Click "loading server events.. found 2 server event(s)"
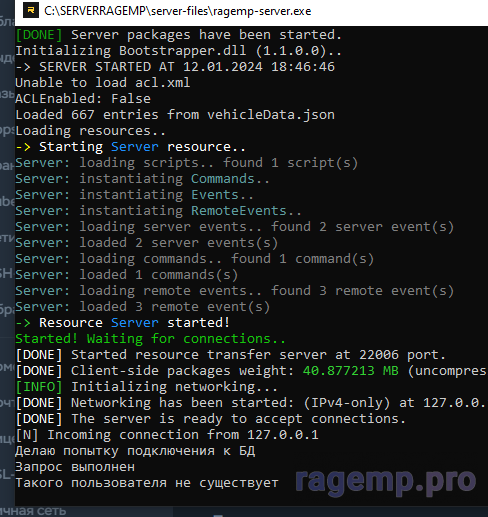Image resolution: width=488 pixels, height=517 pixels. tap(234, 227)
